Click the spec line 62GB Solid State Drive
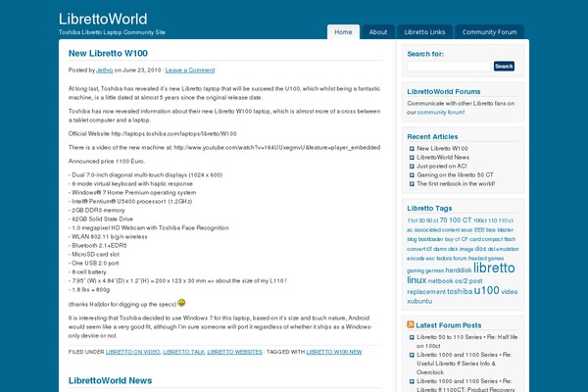Viewport: 588px width, 392px height. click(x=101, y=220)
